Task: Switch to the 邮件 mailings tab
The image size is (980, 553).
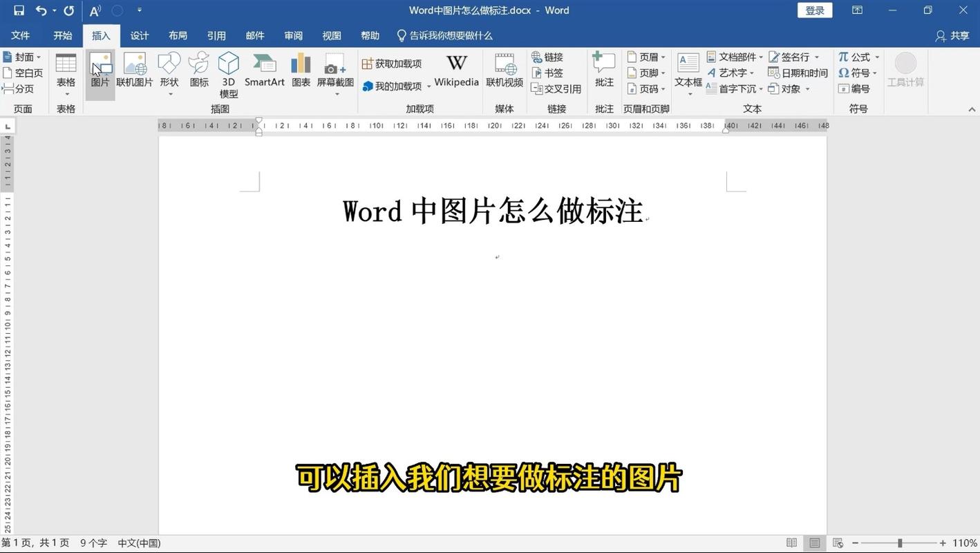Action: pos(255,35)
